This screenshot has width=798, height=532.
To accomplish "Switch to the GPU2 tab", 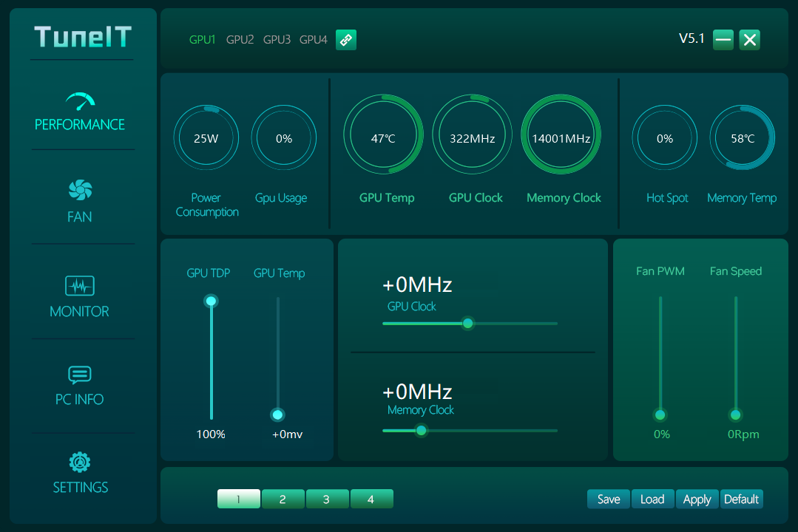I will click(240, 40).
